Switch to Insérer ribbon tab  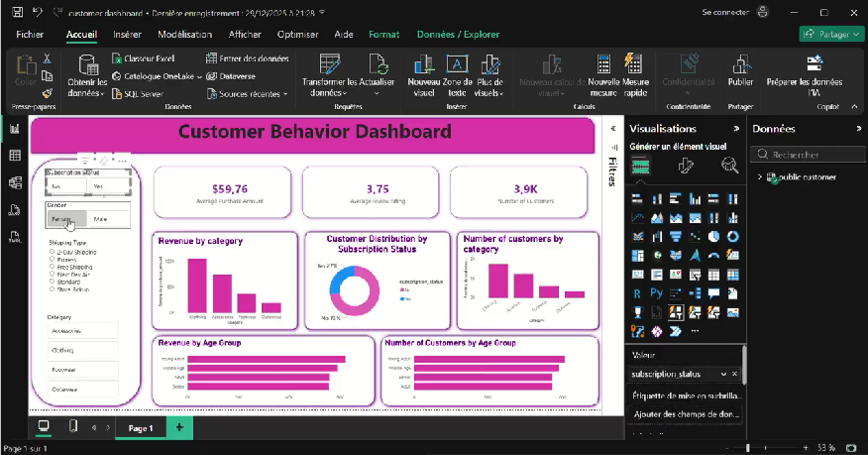click(127, 35)
